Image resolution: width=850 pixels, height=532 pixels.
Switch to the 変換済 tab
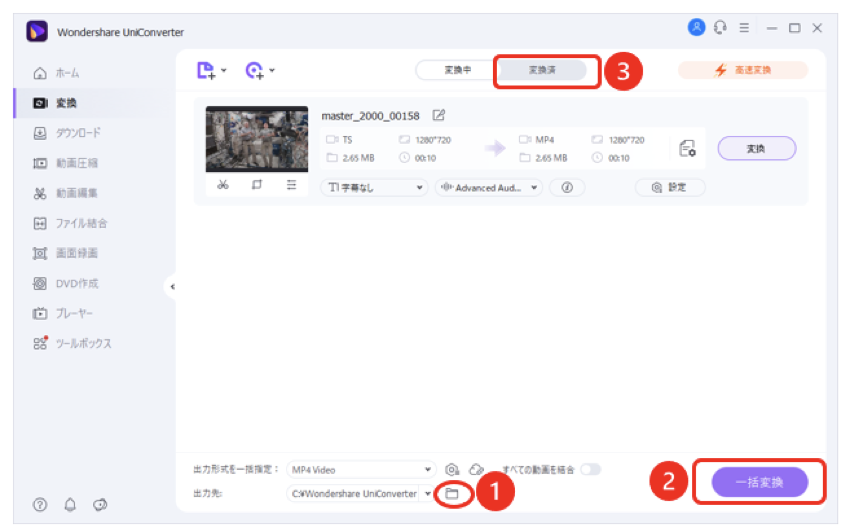click(542, 70)
